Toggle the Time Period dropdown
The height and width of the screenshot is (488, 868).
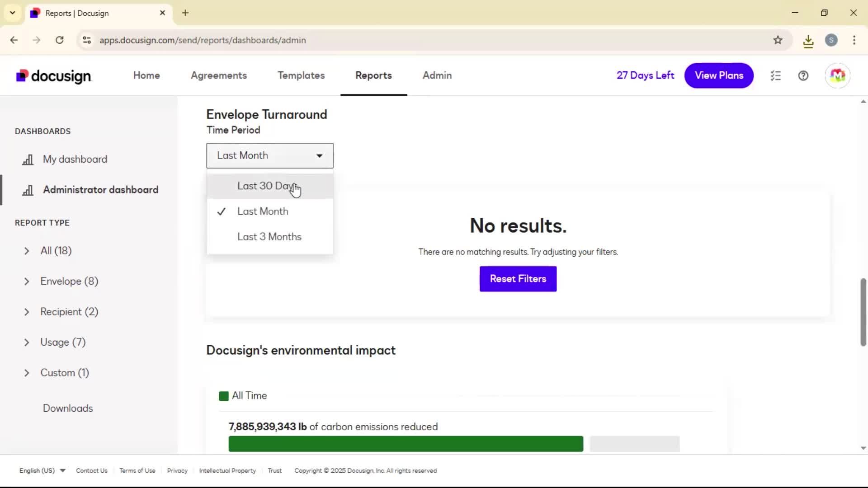[270, 156]
